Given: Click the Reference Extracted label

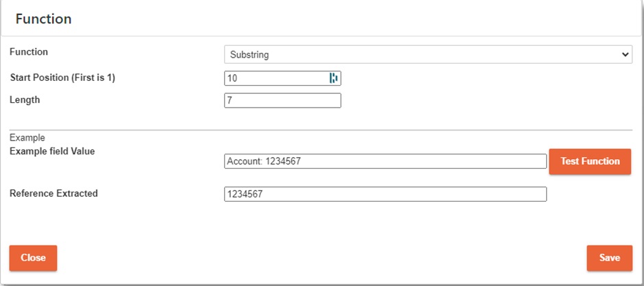Looking at the screenshot, I should [x=53, y=193].
